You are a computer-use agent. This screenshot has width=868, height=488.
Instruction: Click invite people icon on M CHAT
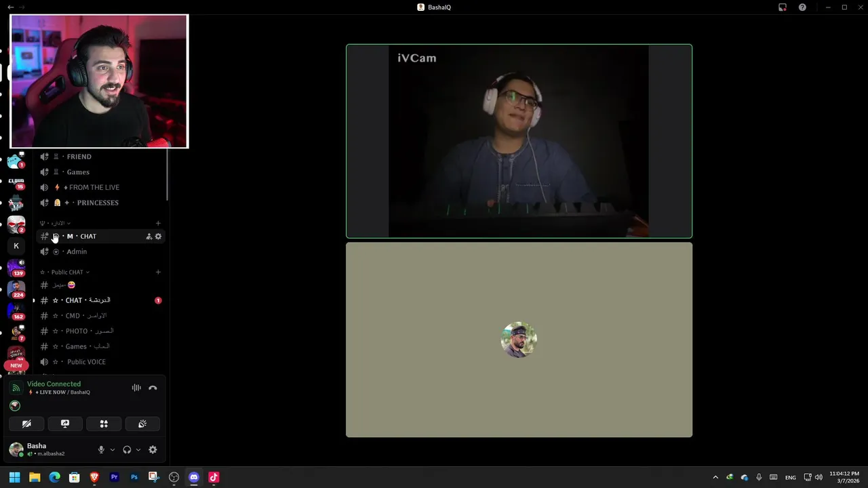[x=149, y=237]
